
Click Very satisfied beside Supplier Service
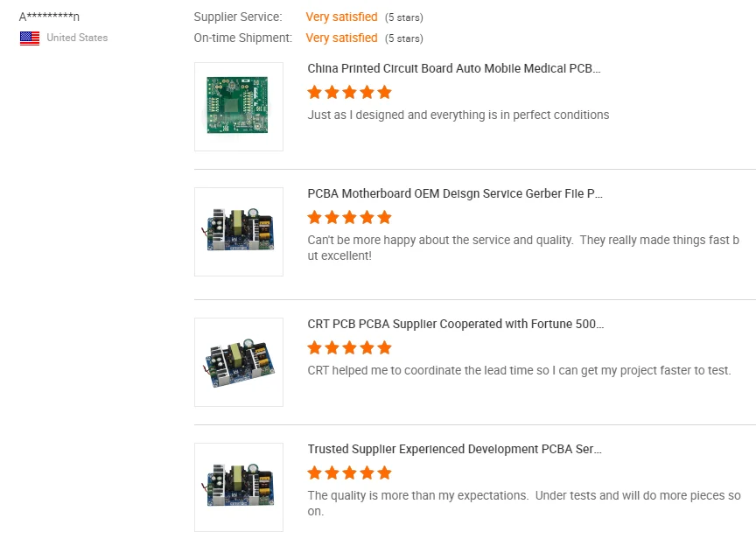(x=341, y=17)
